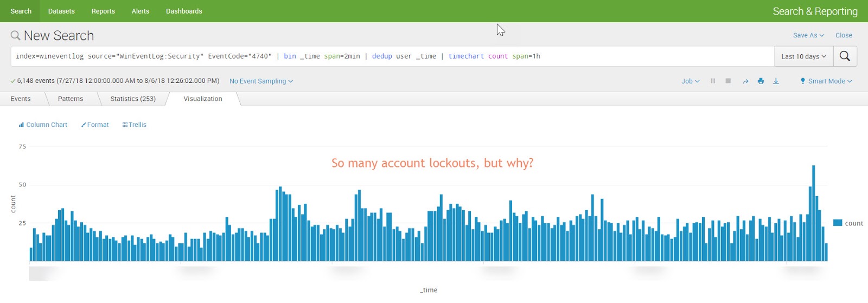Click the 25 y-axis value
868x303 pixels.
[x=22, y=223]
